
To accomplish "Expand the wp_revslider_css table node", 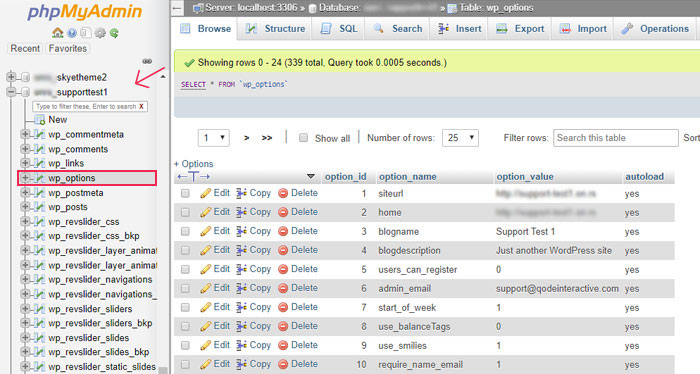I will coord(25,221).
